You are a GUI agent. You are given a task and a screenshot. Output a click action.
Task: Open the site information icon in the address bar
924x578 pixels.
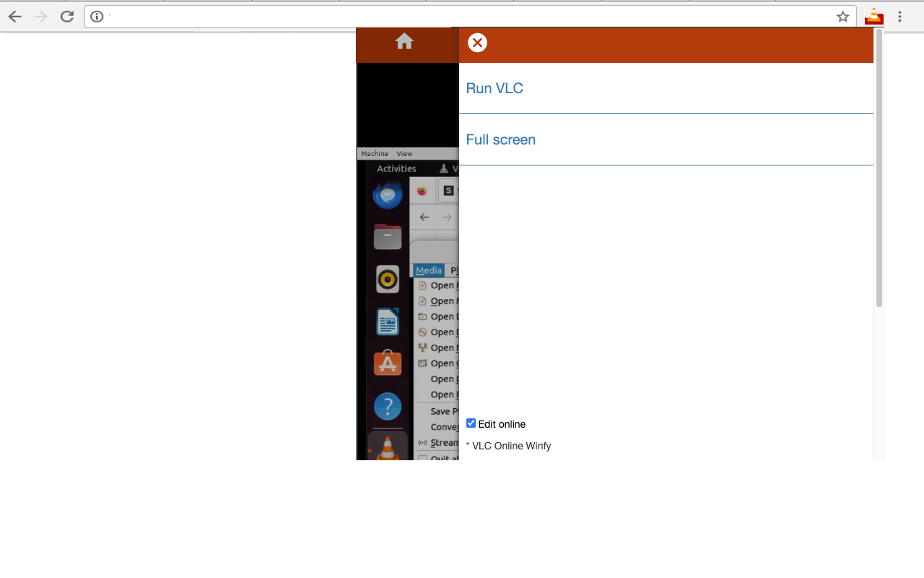tap(97, 17)
